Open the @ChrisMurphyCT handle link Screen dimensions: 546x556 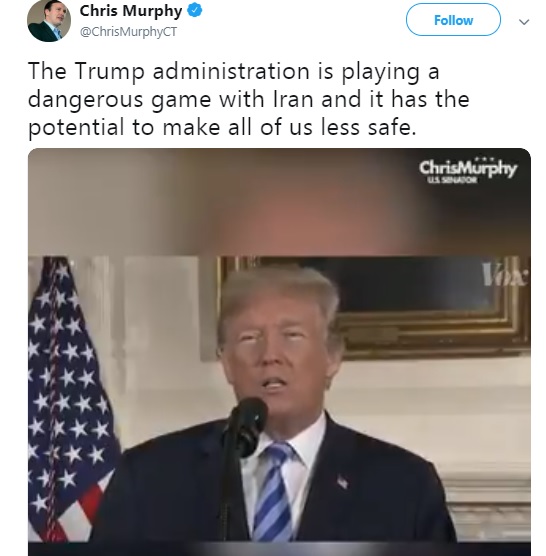point(128,32)
